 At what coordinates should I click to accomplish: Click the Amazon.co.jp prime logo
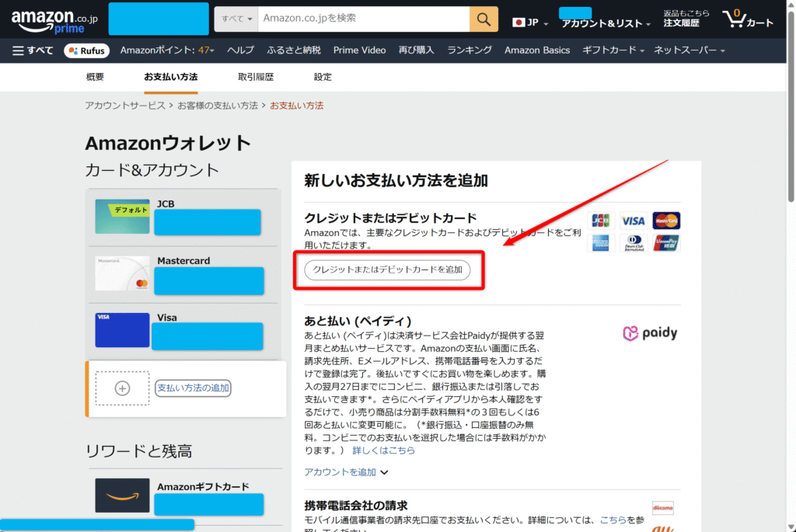(x=54, y=21)
